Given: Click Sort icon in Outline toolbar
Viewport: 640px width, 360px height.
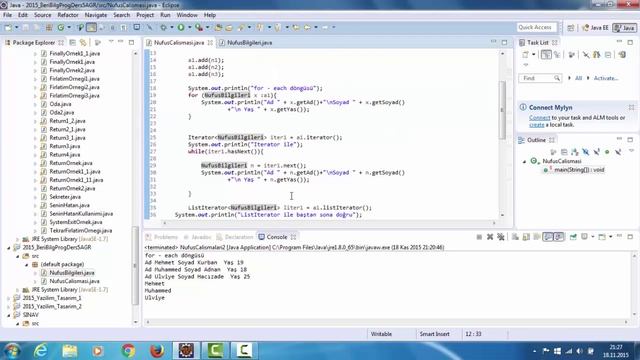Looking at the screenshot, I should 575,152.
